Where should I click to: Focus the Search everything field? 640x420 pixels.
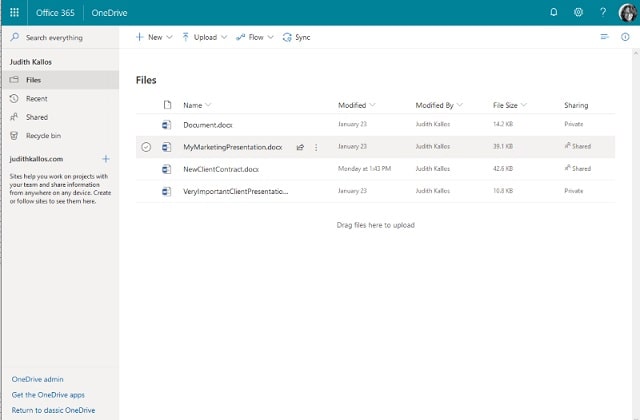pos(60,38)
